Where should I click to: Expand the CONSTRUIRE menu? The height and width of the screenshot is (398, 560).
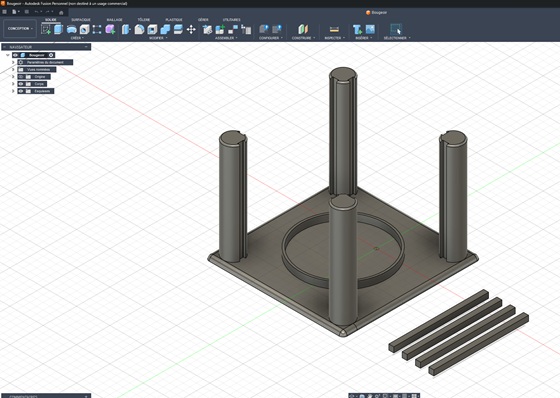pyautogui.click(x=303, y=38)
